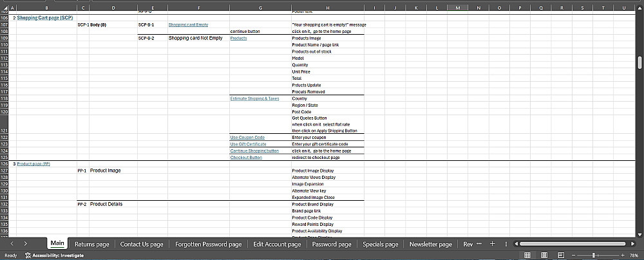Follow the Continue Shopping button link
This screenshot has height=260, width=644.
[x=254, y=151]
